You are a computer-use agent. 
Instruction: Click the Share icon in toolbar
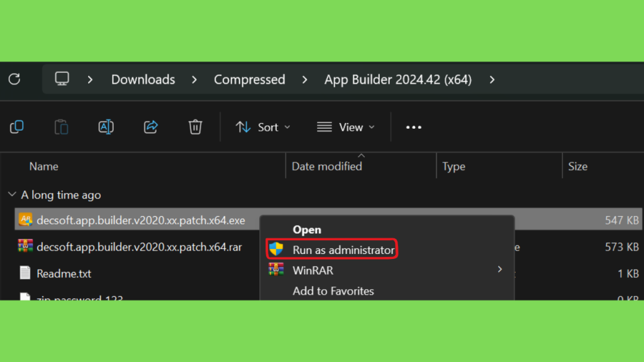[151, 127]
